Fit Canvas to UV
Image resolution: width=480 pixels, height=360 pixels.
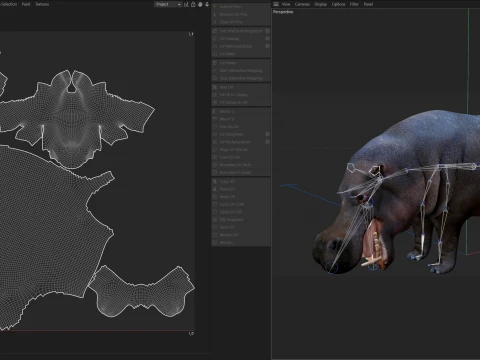tap(241, 102)
